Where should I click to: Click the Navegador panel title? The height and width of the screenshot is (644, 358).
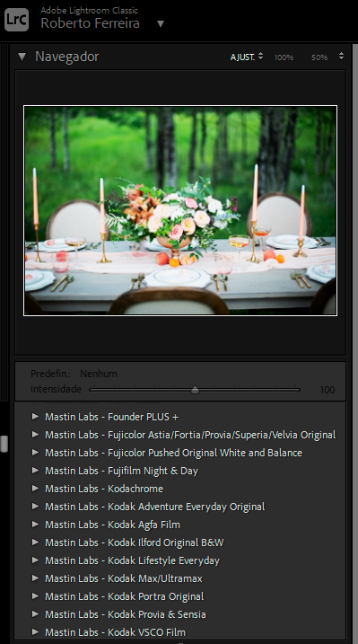(x=66, y=57)
